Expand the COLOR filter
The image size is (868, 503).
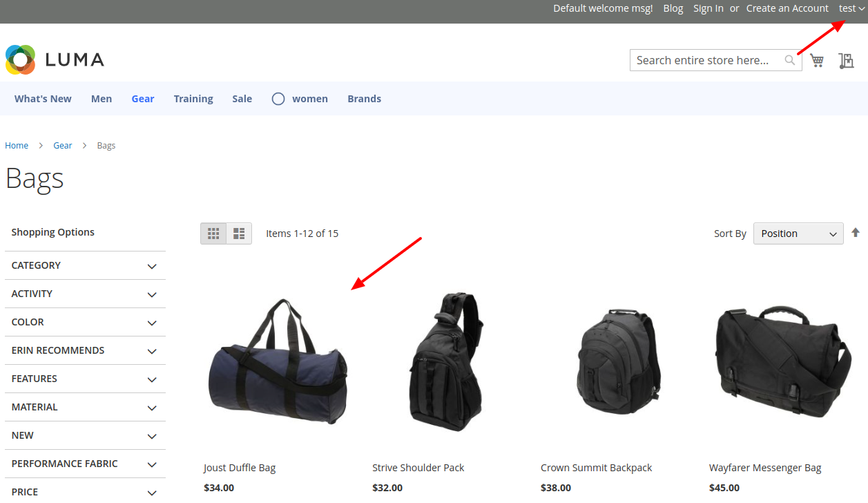pos(85,322)
